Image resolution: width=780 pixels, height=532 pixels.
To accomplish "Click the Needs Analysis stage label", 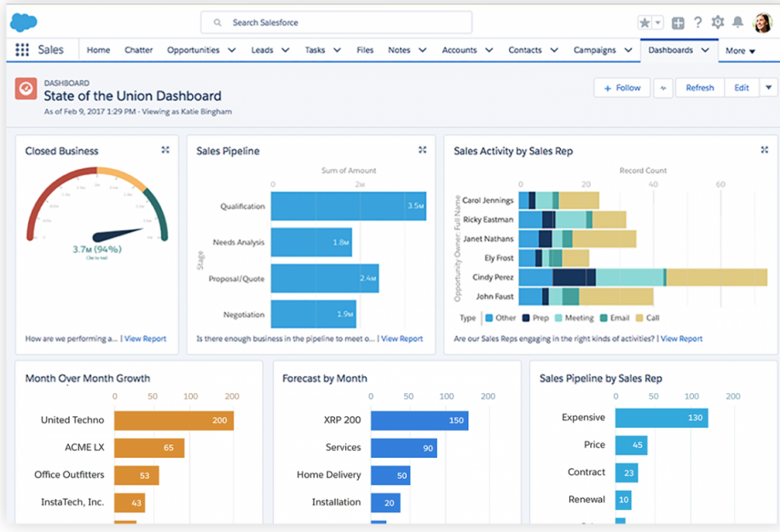I will pos(239,242).
